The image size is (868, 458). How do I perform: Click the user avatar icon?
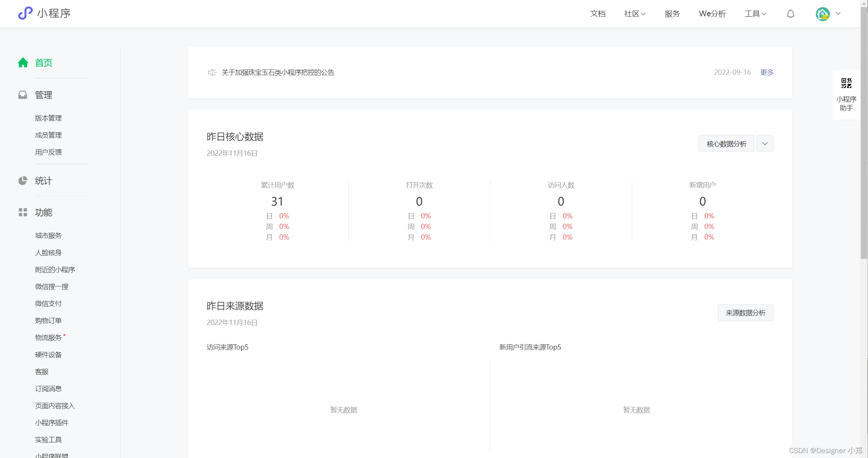[x=822, y=14]
